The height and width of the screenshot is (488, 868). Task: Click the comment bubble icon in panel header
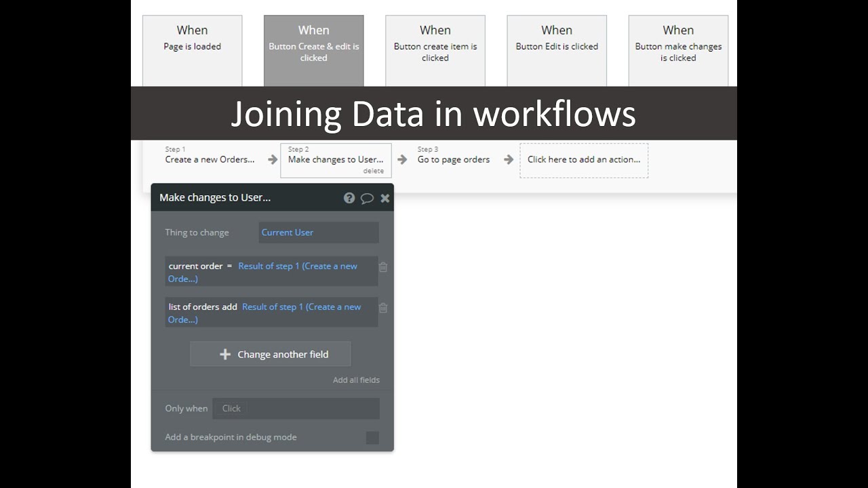coord(367,198)
